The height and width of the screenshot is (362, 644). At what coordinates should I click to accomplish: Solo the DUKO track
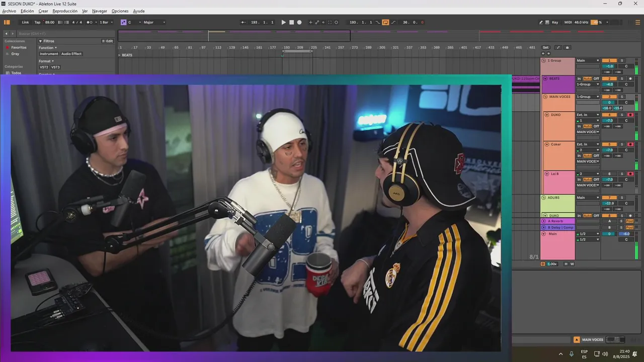pos(621,115)
